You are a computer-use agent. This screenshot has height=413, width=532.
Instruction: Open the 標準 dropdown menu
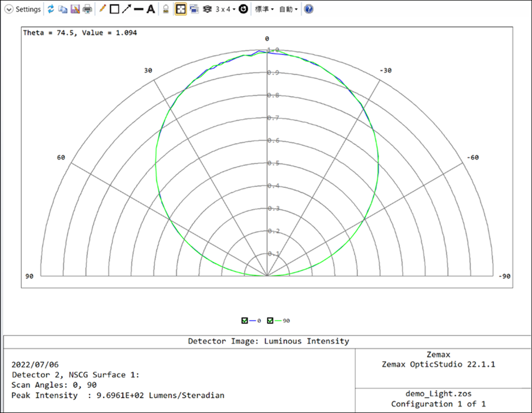(265, 9)
